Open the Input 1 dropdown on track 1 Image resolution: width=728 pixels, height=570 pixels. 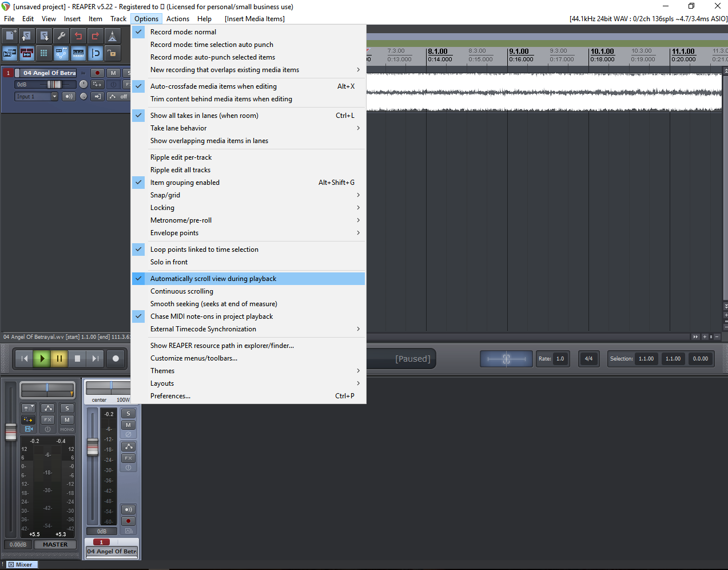coord(37,96)
